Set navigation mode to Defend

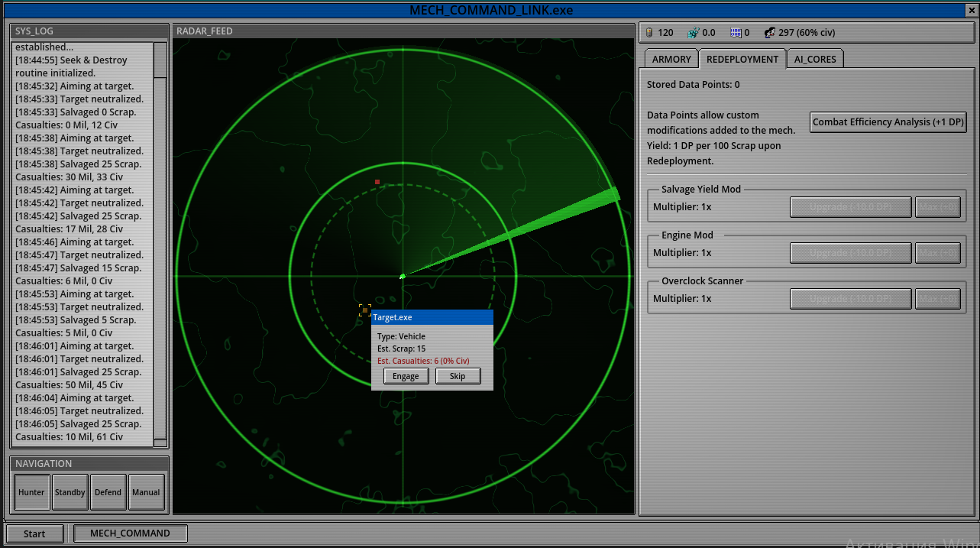coord(108,492)
